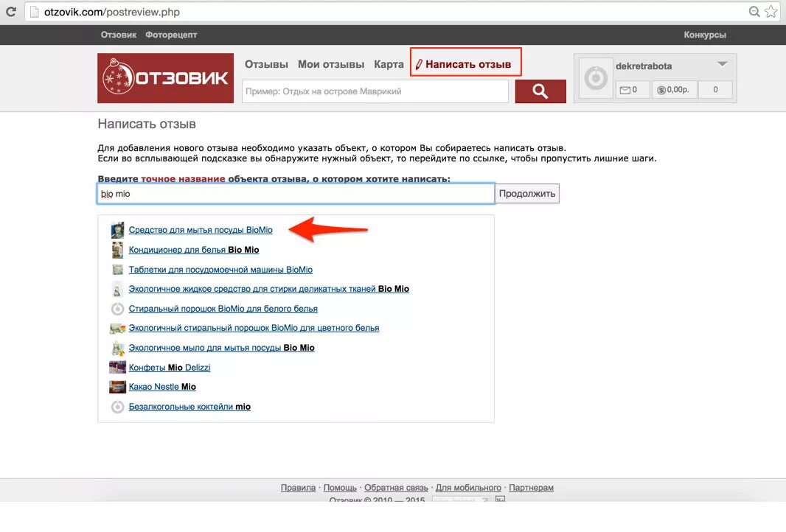Image resolution: width=786 pixels, height=532 pixels.
Task: Click the red search magnifier button
Action: pyautogui.click(x=540, y=91)
